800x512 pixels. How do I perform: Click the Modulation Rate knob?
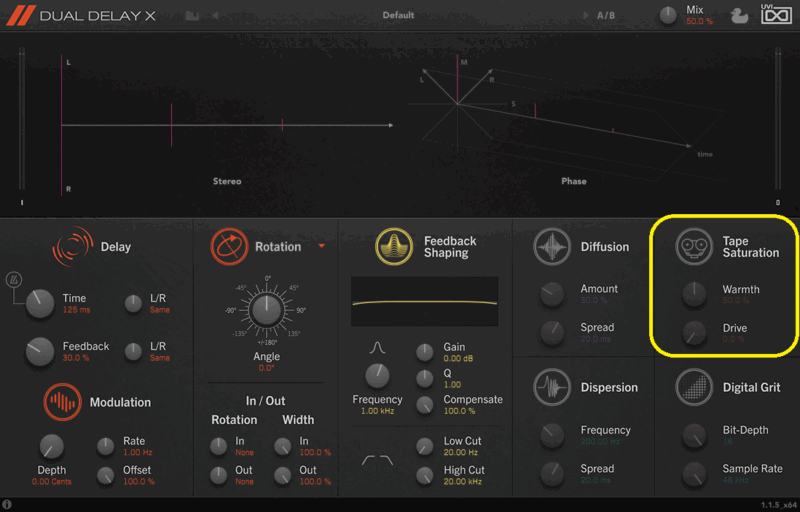[x=106, y=447]
